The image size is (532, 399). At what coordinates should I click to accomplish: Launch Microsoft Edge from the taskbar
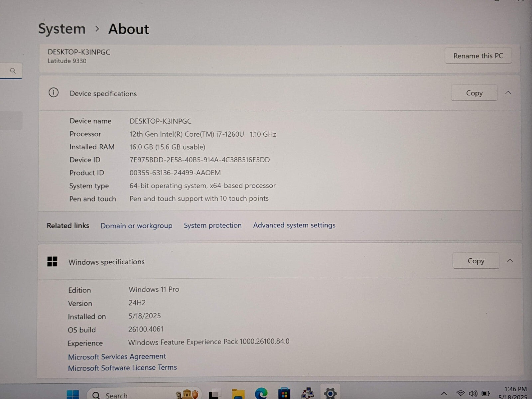[261, 394]
